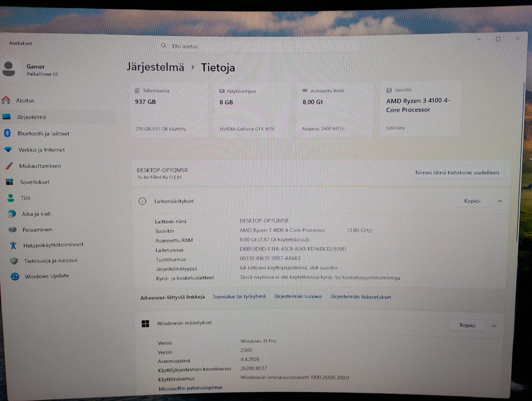Click Järjestelmä in the breadcrumb
Screen dimensions: 532x401
[x=155, y=67]
